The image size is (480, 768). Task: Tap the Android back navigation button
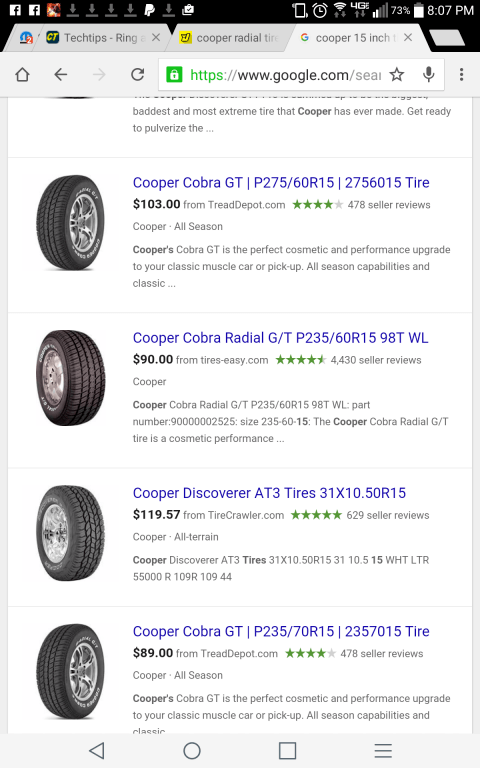pyautogui.click(x=97, y=750)
